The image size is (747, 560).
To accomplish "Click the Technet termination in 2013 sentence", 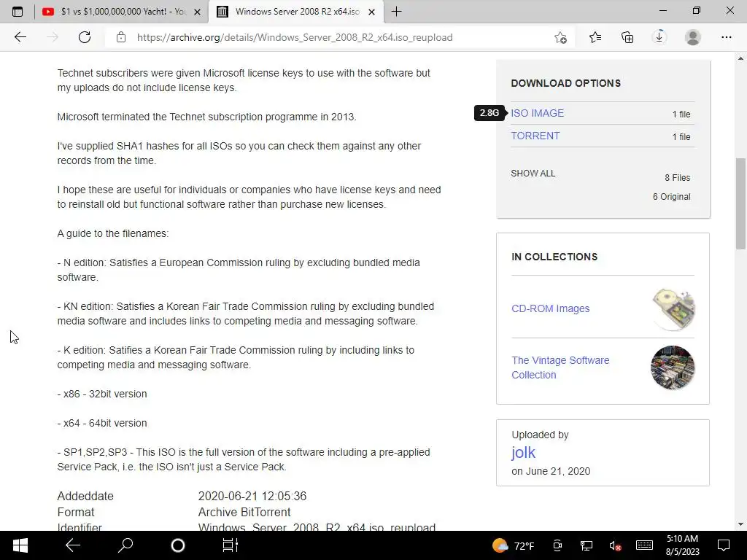I will [206, 117].
